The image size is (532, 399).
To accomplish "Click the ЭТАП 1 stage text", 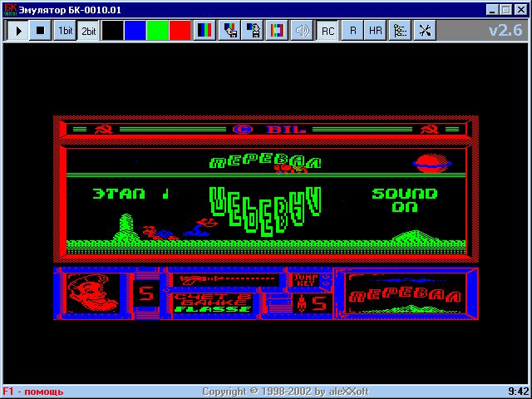I will click(131, 194).
